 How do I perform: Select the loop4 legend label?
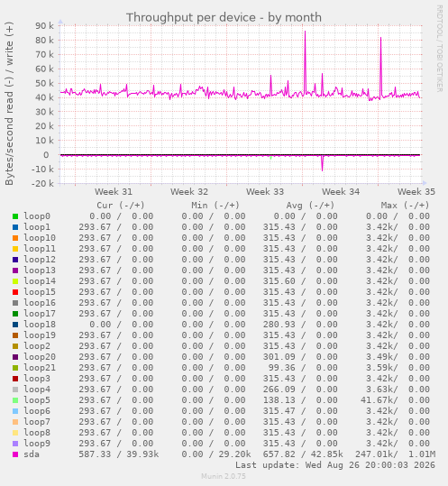click(37, 390)
